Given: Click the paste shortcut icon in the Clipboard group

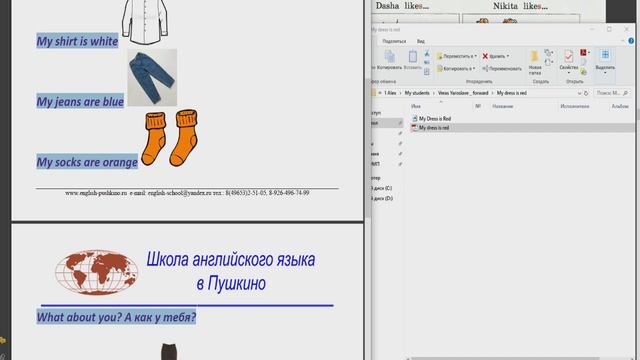Looking at the screenshot, I should coord(427,72).
